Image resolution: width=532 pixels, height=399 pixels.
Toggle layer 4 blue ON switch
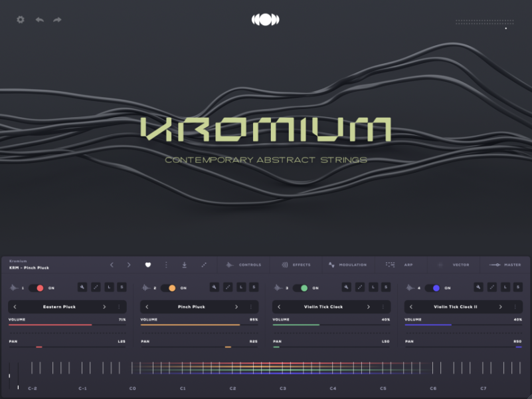click(432, 288)
